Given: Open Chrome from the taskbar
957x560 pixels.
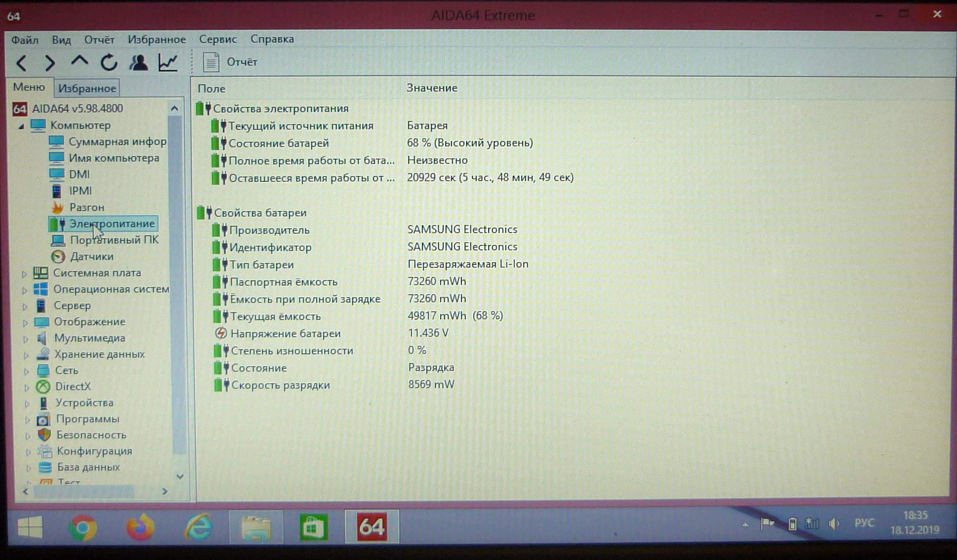Looking at the screenshot, I should 82,527.
